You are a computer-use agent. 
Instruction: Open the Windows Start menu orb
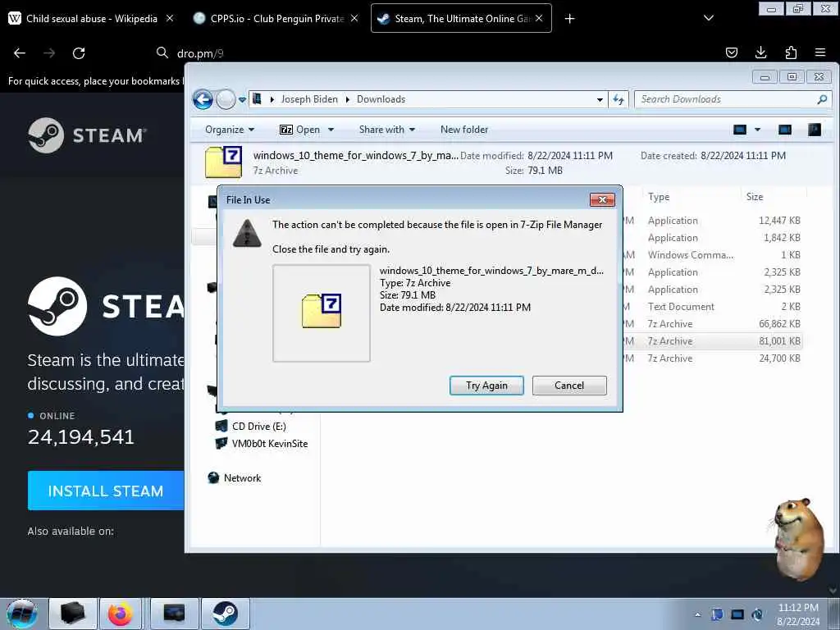[x=22, y=614]
